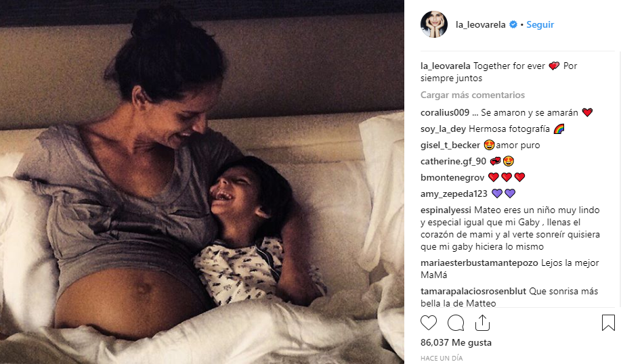Open coralius009 commenter profile
The width and height of the screenshot is (621, 364).
445,112
